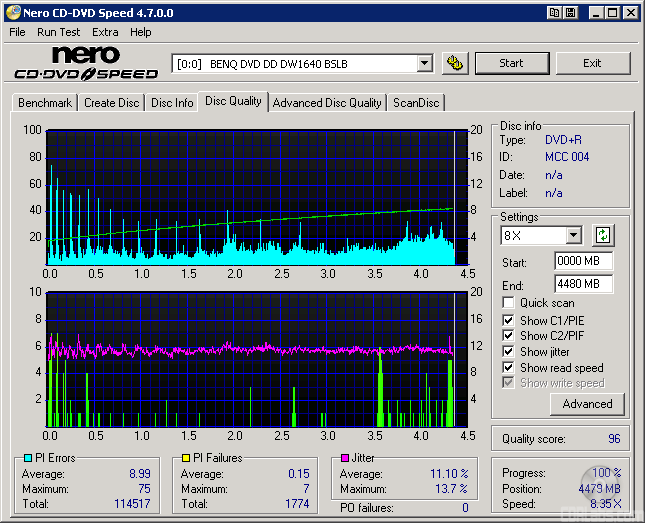Disable Show read speed option
The image size is (645, 523).
509,368
